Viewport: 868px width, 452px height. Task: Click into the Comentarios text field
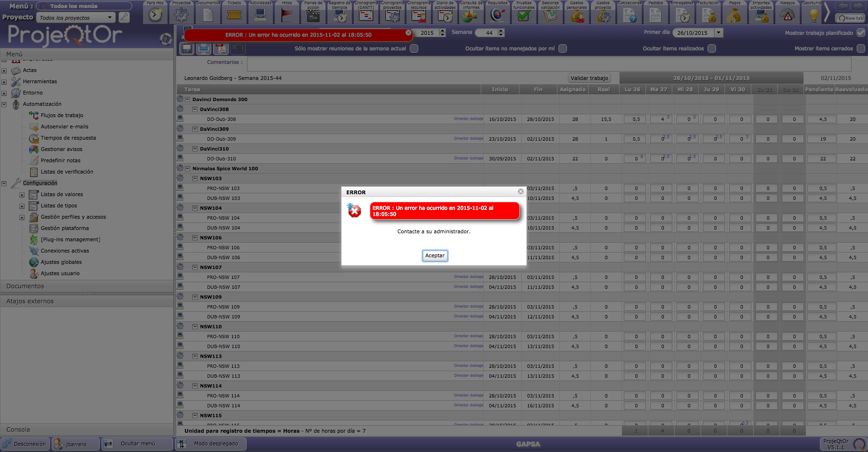(x=549, y=63)
